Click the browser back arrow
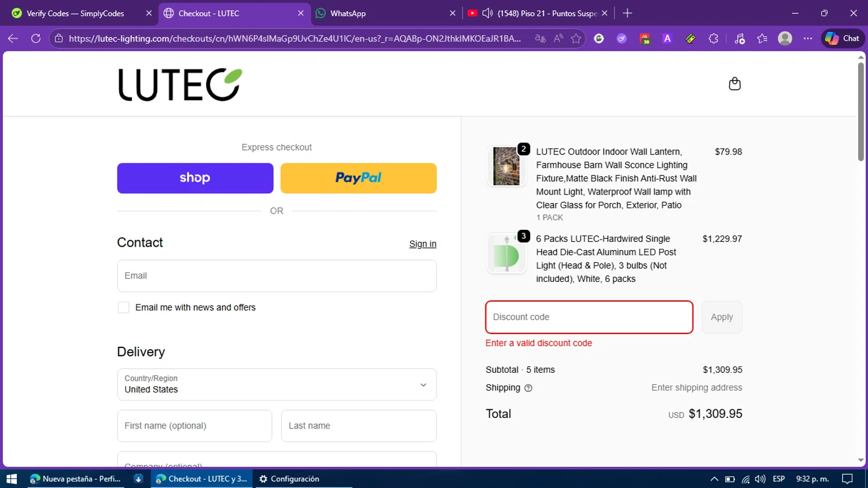868x488 pixels. click(x=13, y=38)
